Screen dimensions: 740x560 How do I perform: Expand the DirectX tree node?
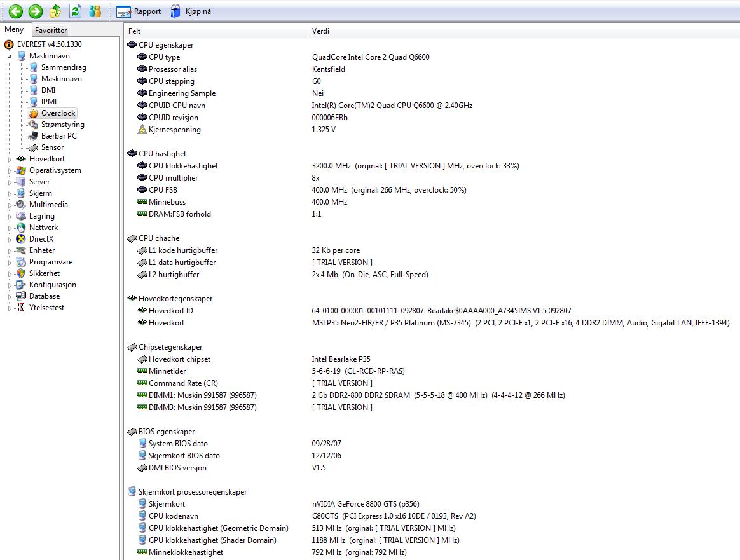coord(10,239)
